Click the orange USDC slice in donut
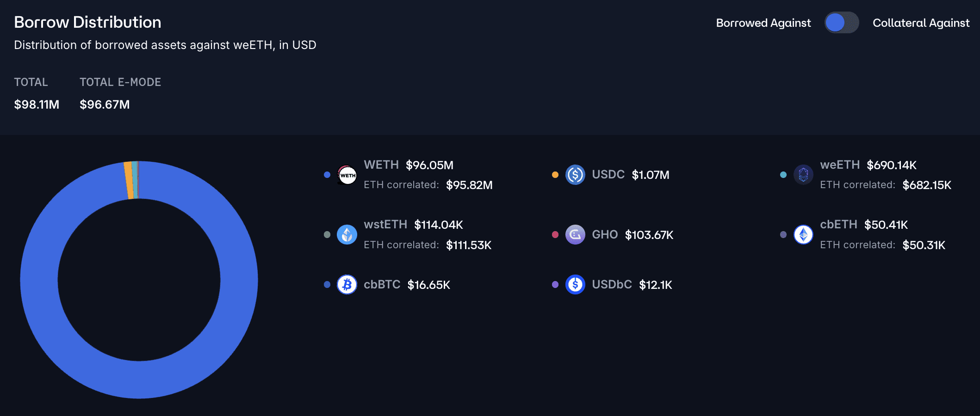Image resolution: width=980 pixels, height=416 pixels. (129, 181)
